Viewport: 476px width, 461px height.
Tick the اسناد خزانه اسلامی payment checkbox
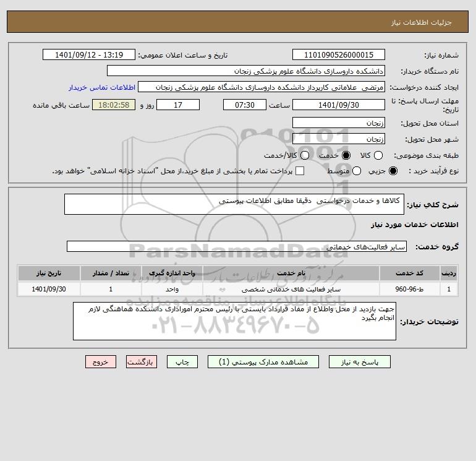point(300,171)
